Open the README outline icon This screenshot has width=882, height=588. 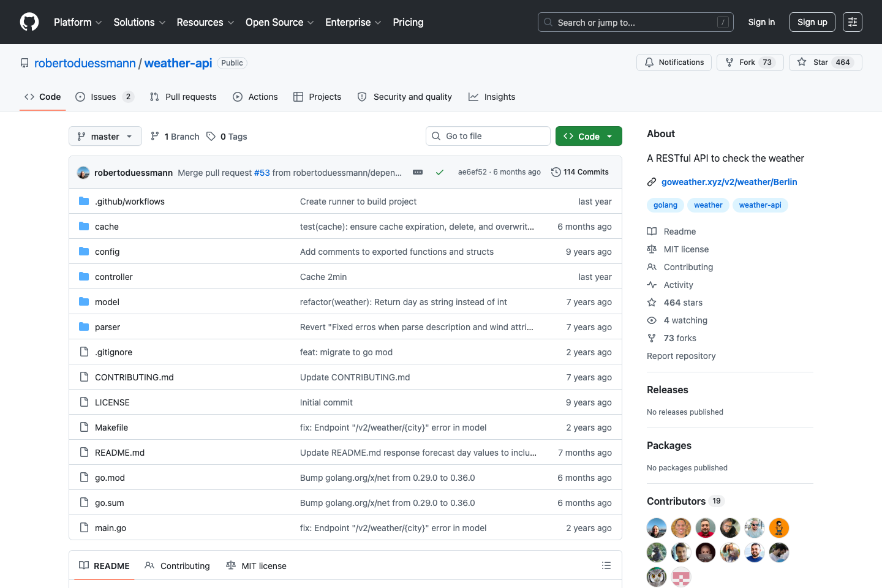[606, 565]
